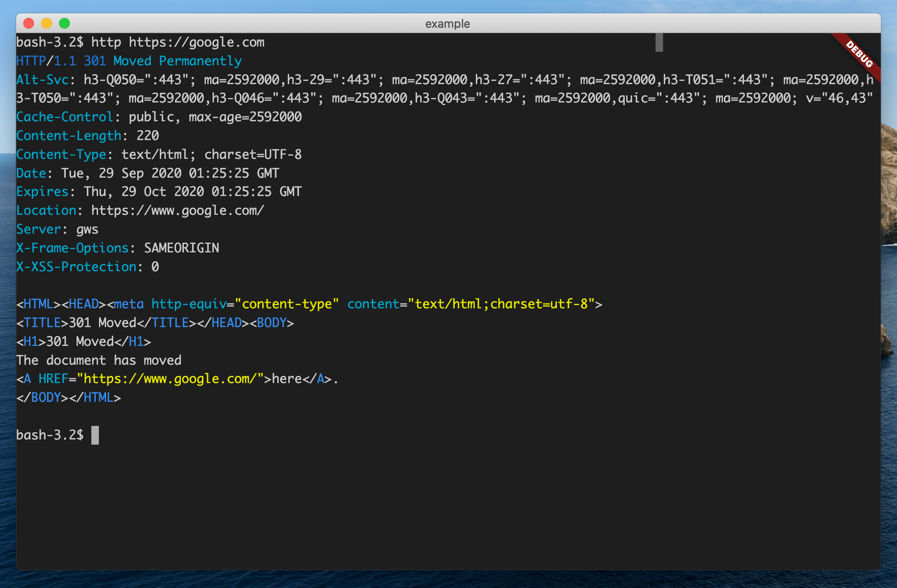Click the HEAD HTML tag
This screenshot has height=588, width=897.
click(84, 304)
